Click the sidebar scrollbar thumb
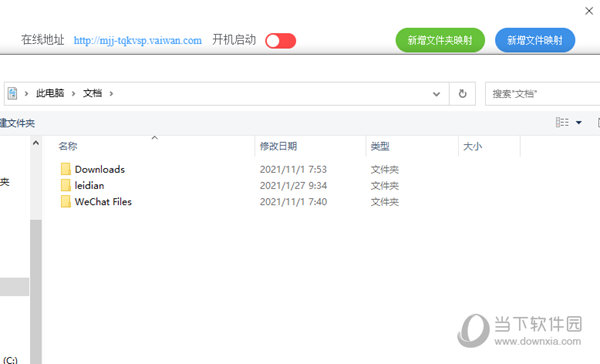600x364 pixels. click(36, 292)
